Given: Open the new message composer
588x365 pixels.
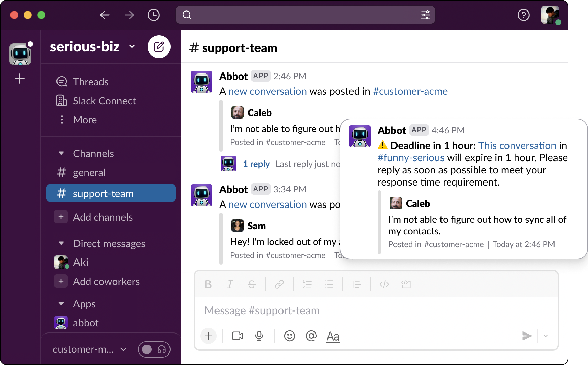Looking at the screenshot, I should tap(159, 47).
